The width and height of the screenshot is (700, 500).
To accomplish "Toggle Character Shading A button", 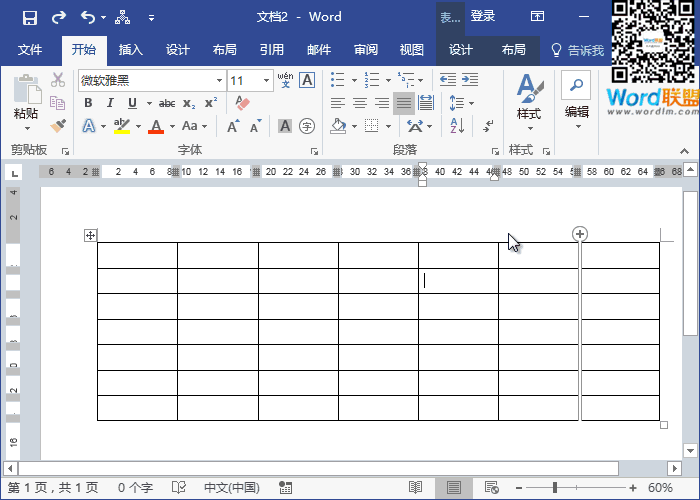I will click(x=285, y=126).
